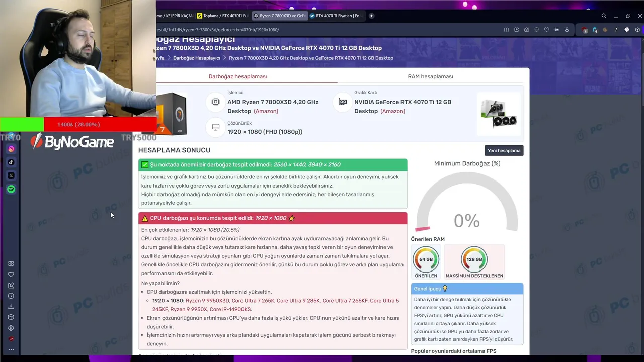Open the Amazon link for RTX 4070 Ti
The width and height of the screenshot is (644, 362).
[392, 111]
